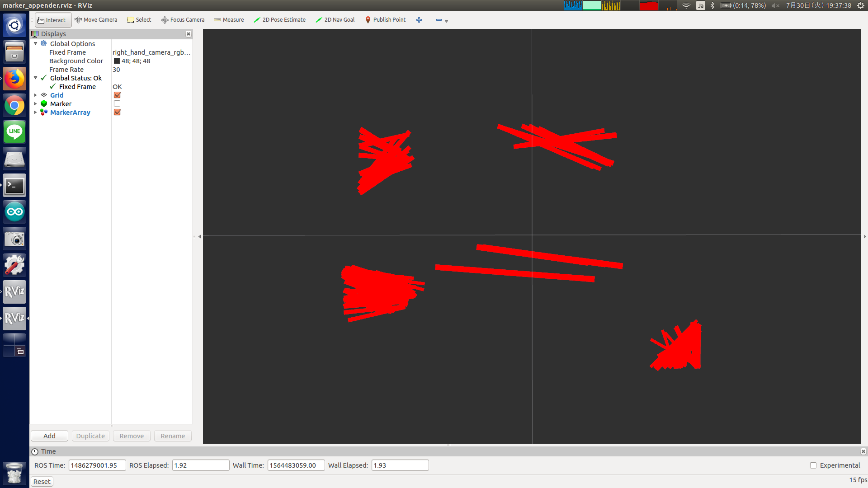
Task: Select the Interact tool
Action: [53, 20]
